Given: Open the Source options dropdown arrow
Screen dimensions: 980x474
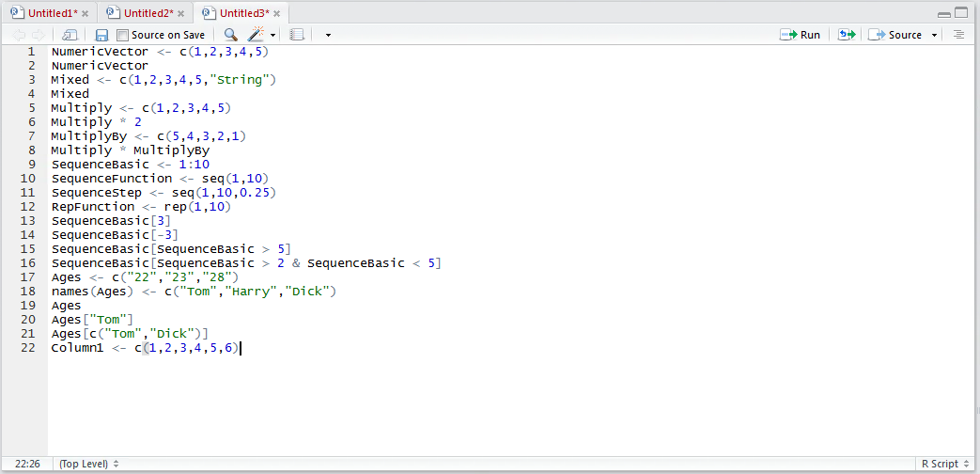Looking at the screenshot, I should tap(934, 35).
